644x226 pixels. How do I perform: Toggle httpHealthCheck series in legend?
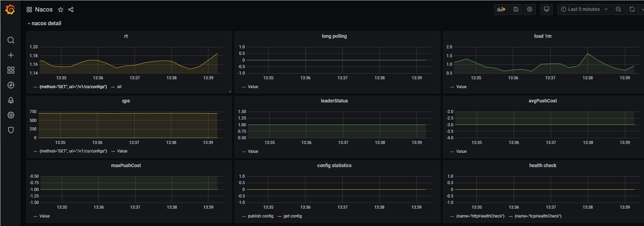[481, 216]
